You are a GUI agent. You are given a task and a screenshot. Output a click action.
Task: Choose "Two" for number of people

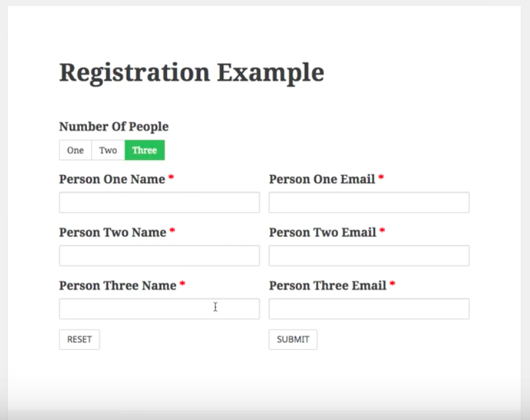pos(108,151)
